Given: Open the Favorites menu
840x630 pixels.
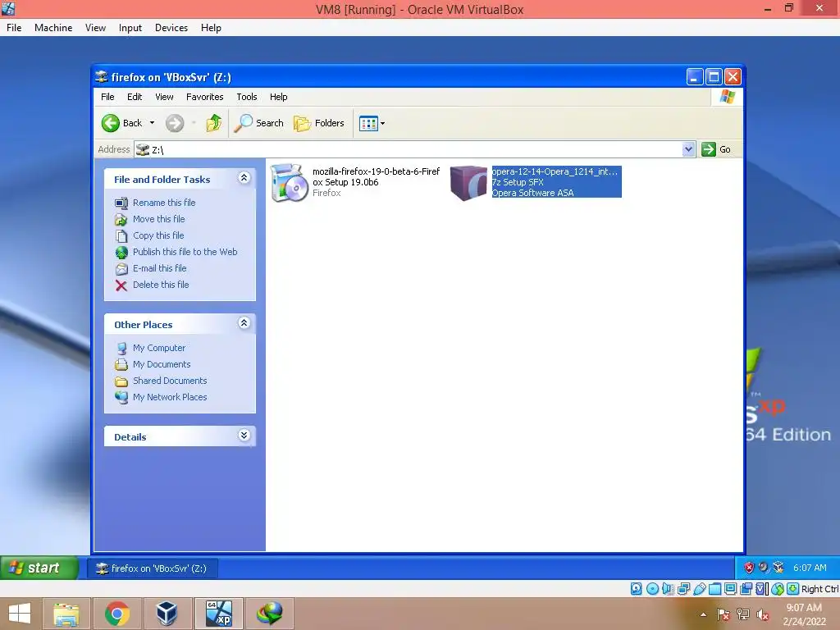Looking at the screenshot, I should click(204, 97).
